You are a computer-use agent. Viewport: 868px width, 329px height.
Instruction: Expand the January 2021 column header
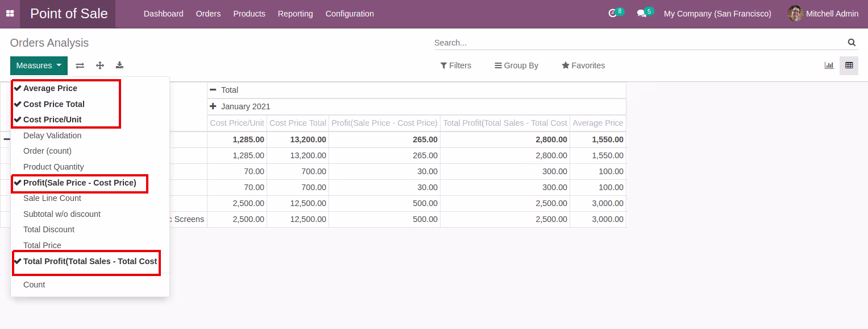coord(240,106)
